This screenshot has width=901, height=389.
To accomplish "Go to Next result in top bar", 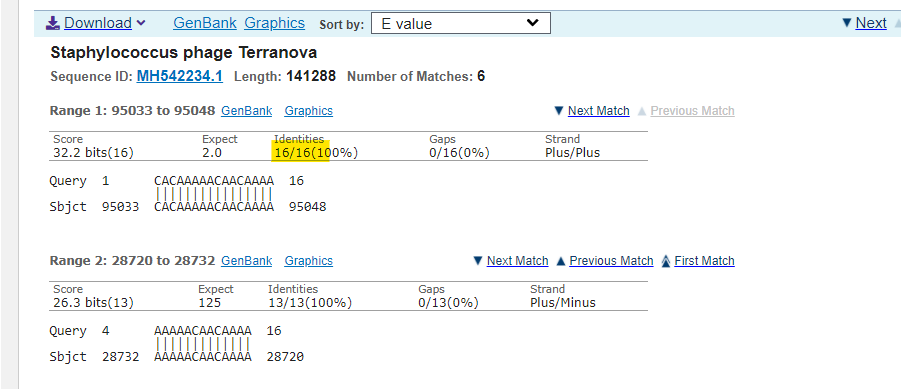I will [871, 23].
